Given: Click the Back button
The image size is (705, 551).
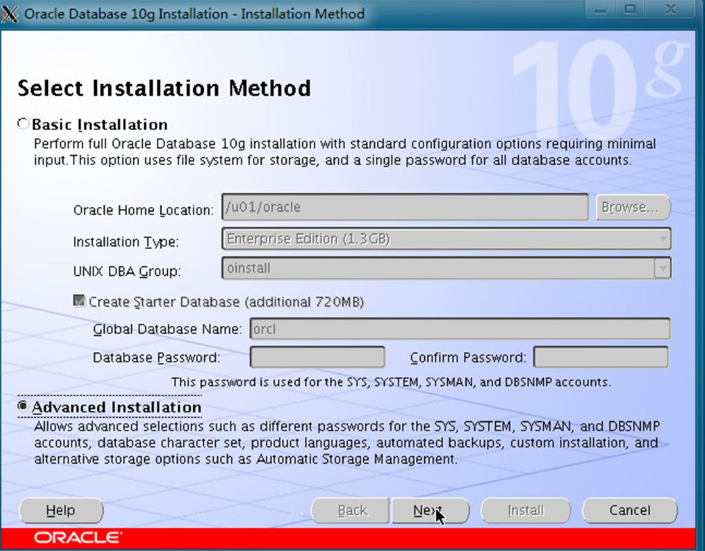Looking at the screenshot, I should point(350,511).
